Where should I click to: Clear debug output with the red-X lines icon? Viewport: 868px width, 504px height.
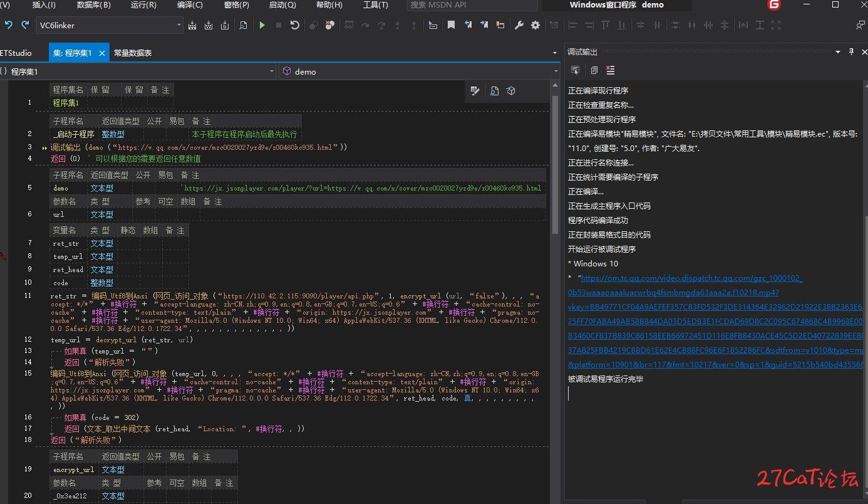(611, 70)
